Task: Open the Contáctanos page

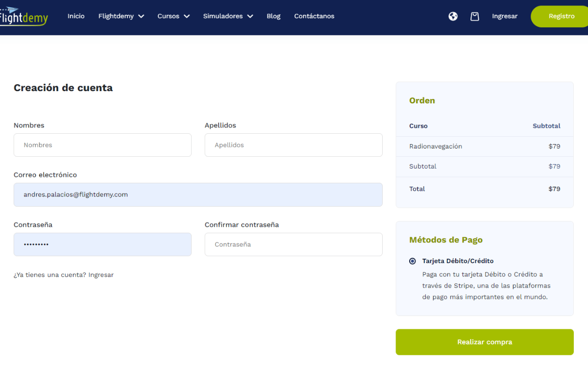Action: 314,16
